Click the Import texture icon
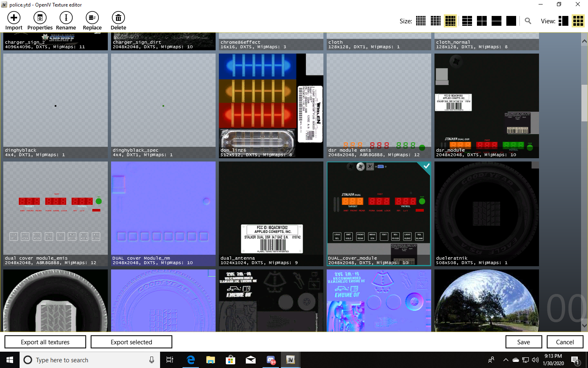588x368 pixels. pyautogui.click(x=14, y=18)
